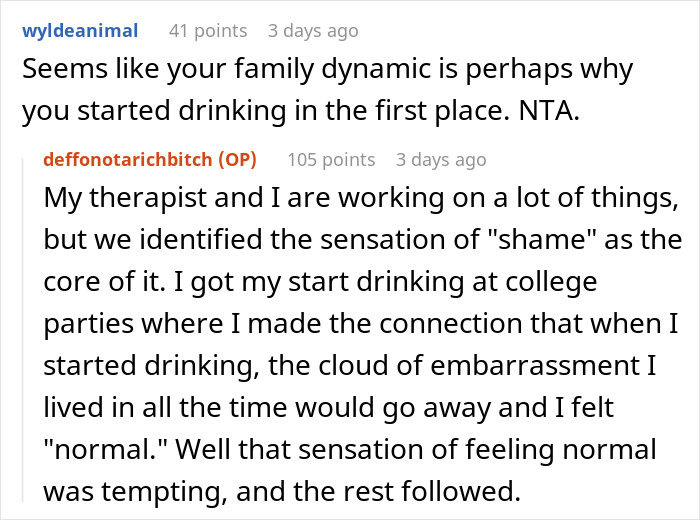This screenshot has height=520, width=700.
Task: Click the 41 points score
Action: [208, 31]
